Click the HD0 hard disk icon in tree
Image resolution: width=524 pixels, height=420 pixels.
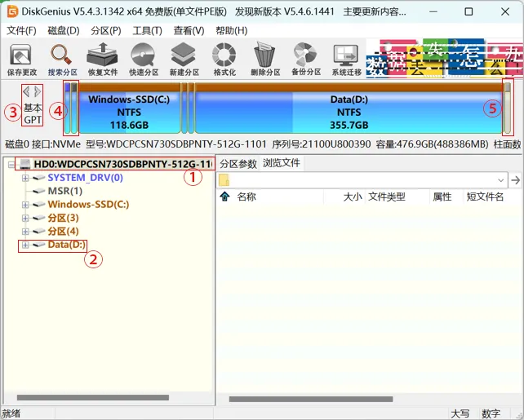(25, 164)
